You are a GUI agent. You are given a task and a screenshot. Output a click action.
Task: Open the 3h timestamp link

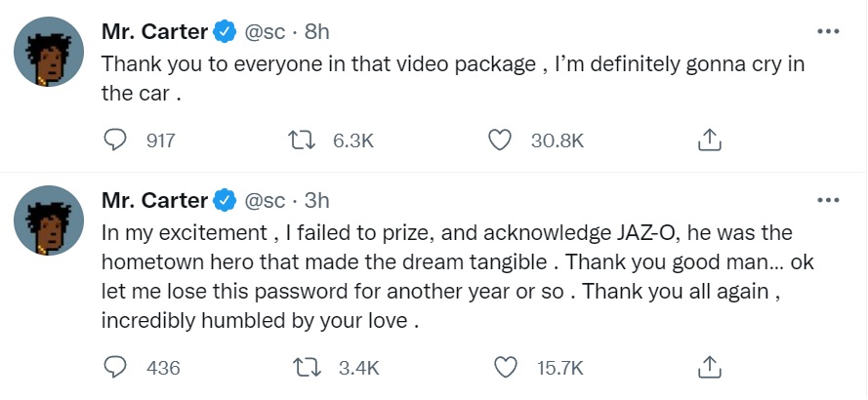point(317,201)
